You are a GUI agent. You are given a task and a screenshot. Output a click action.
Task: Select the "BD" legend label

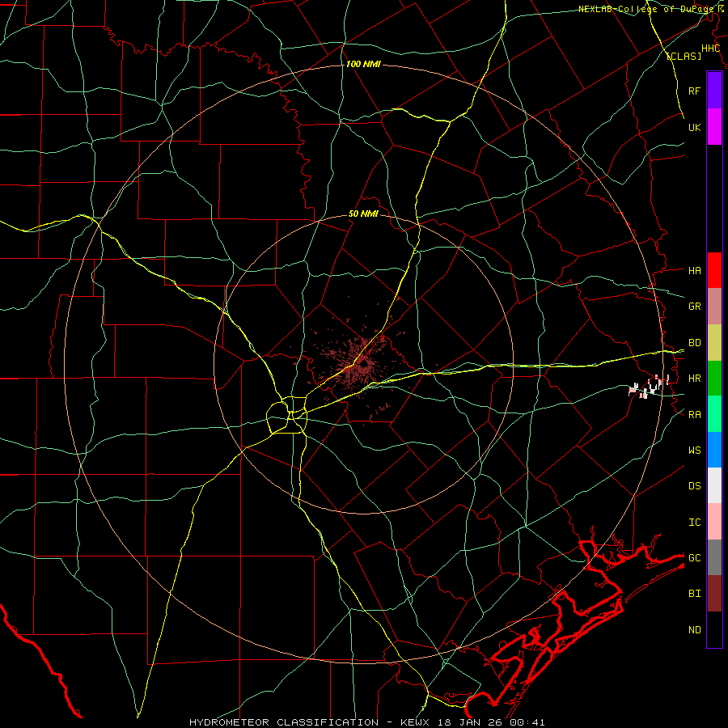[695, 343]
